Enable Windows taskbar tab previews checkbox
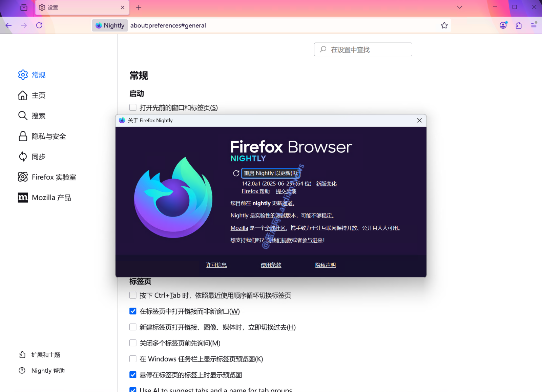This screenshot has height=392, width=542. pyautogui.click(x=133, y=359)
